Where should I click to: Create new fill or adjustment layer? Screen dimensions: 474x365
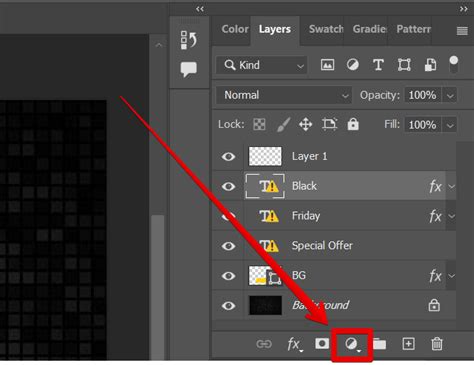pyautogui.click(x=352, y=344)
